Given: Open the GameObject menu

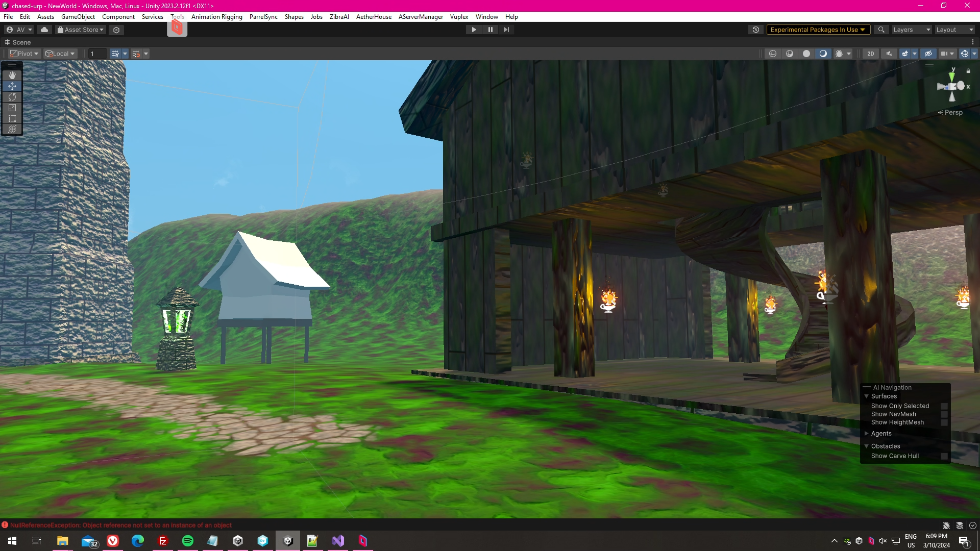Looking at the screenshot, I should [x=78, y=17].
